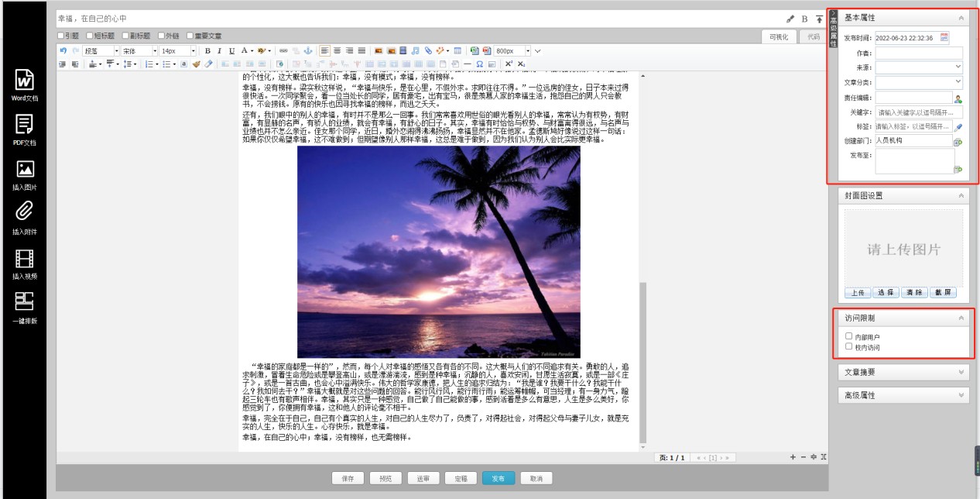Click the article title input field

coord(418,18)
